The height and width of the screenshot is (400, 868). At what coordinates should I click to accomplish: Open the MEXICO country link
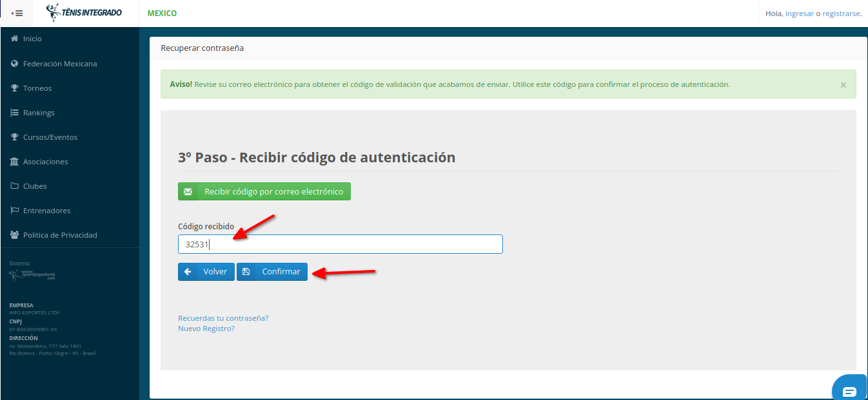click(x=162, y=13)
